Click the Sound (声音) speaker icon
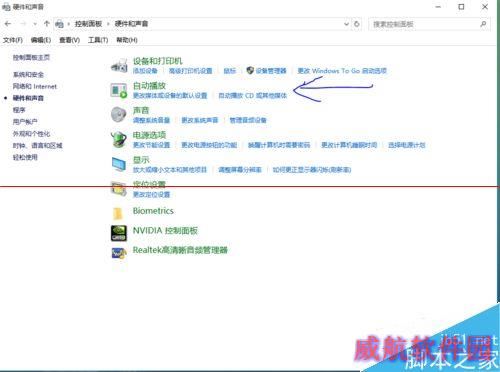This screenshot has width=500, height=372. [x=119, y=115]
